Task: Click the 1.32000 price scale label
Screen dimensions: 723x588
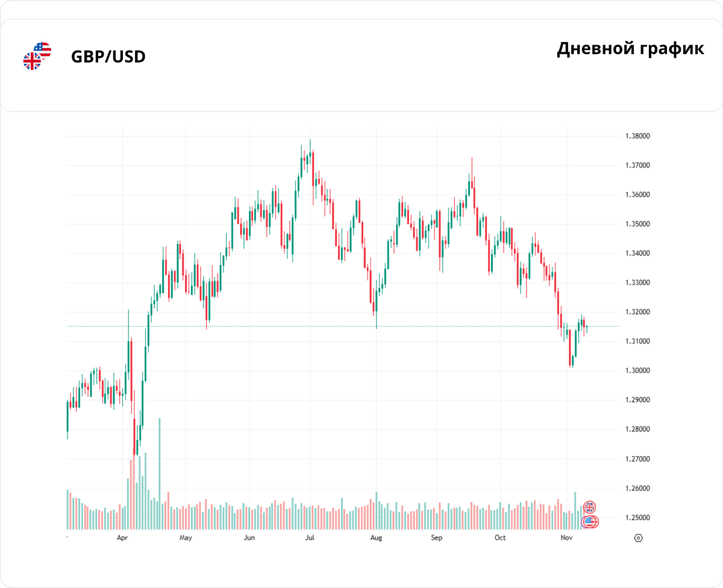Action: tap(637, 312)
